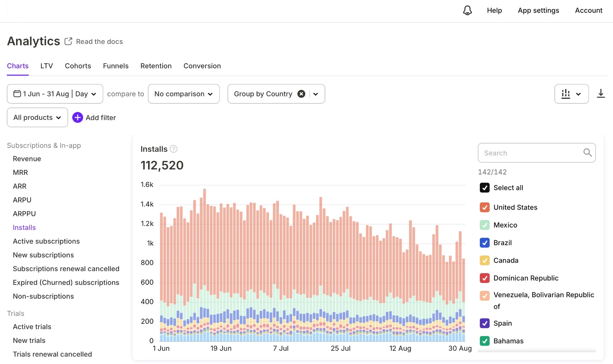Viewport: 613px width, 364px height.
Task: Select New trials in the sidebar
Action: pyautogui.click(x=29, y=341)
